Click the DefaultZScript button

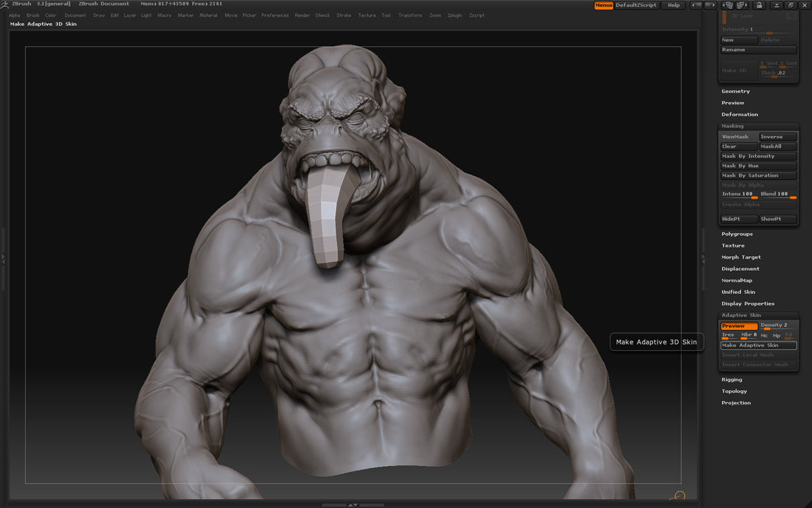[x=636, y=5]
